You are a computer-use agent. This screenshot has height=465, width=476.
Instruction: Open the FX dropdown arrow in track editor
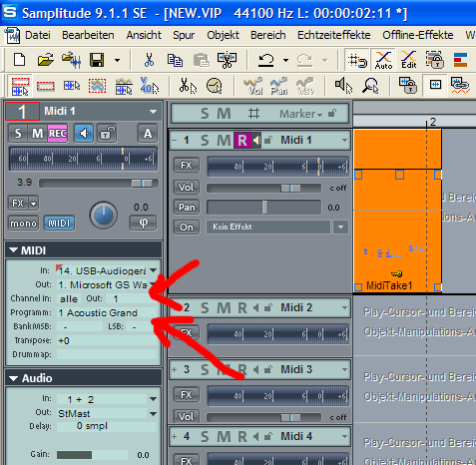33,204
